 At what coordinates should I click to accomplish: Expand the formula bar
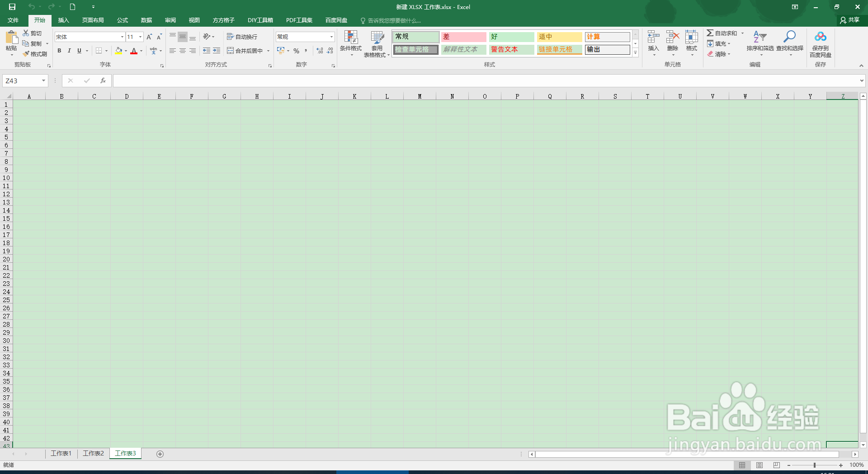click(862, 81)
